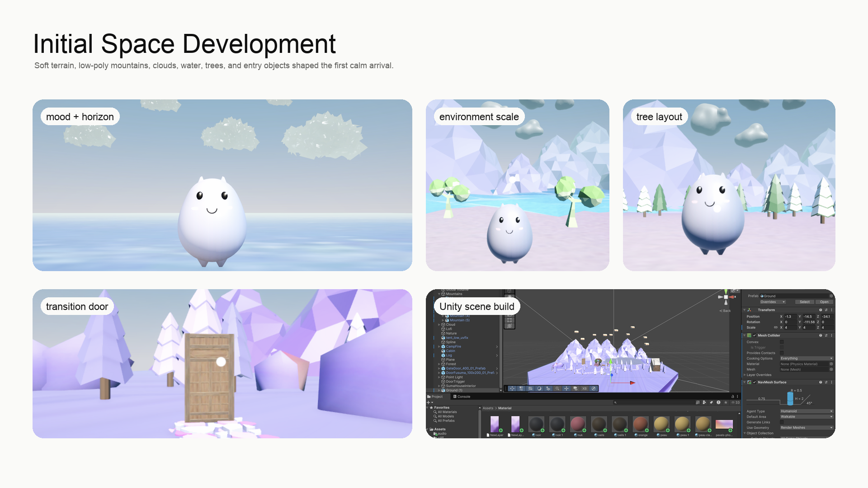Open the Default Area Walkable dropdown

(807, 417)
